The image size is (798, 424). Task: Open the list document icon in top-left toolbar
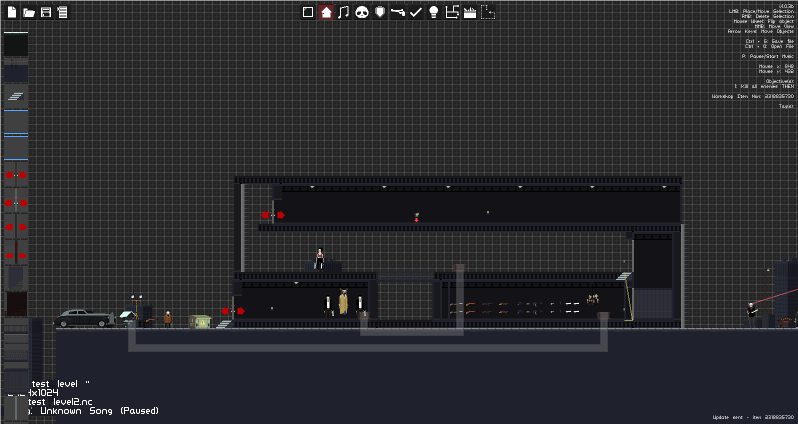point(63,12)
